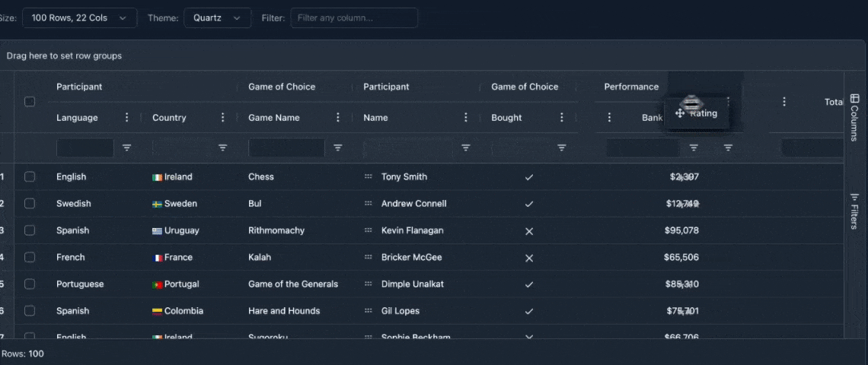This screenshot has width=868, height=365.
Task: Click the Portugal flag icon
Action: coord(157,285)
